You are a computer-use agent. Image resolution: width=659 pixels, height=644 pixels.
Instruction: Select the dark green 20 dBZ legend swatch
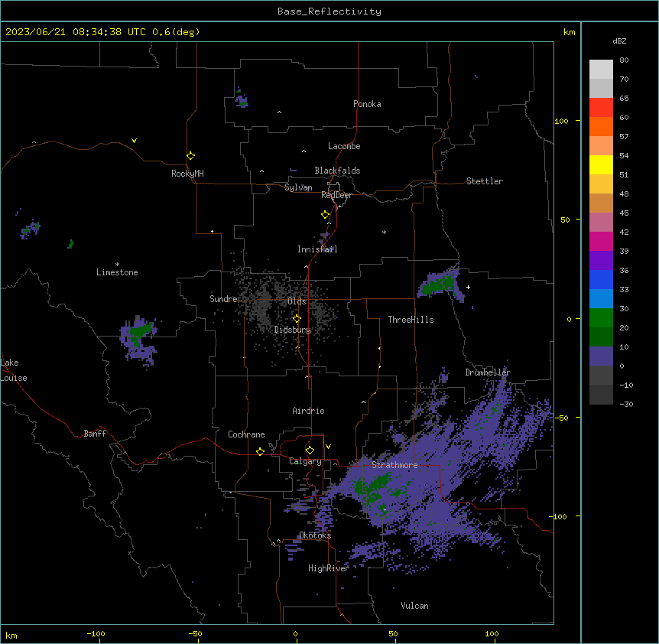coord(601,337)
